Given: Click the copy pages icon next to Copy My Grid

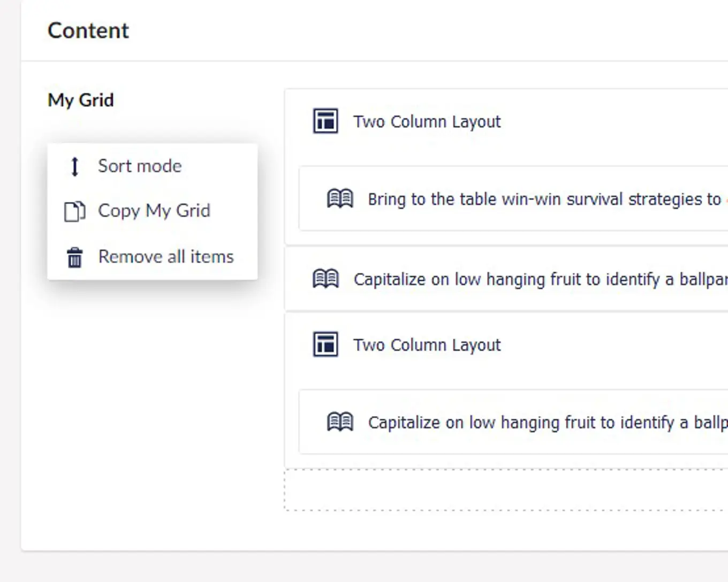Looking at the screenshot, I should click(x=75, y=211).
